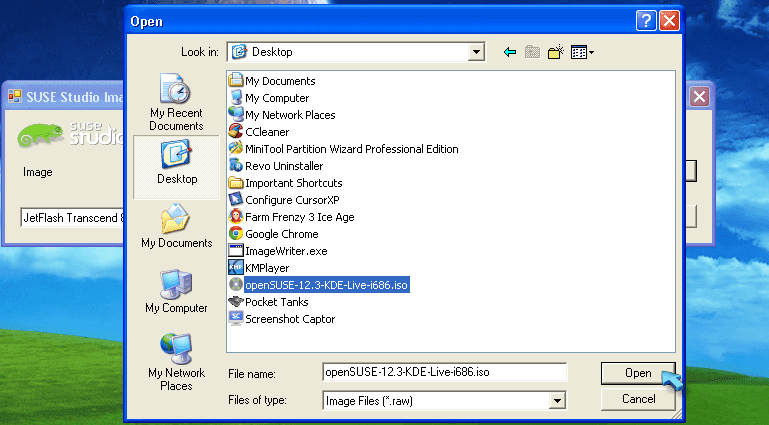
Task: Open My Computer in the places bar
Action: 176,291
